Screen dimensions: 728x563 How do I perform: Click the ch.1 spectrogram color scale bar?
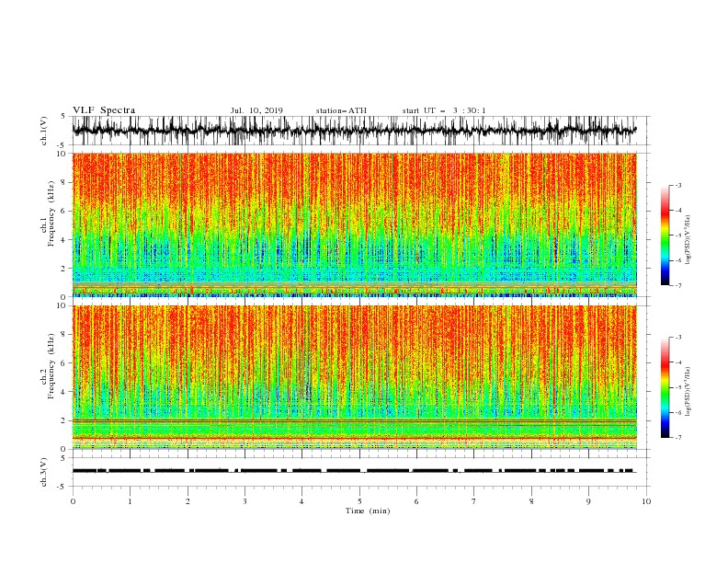[665, 236]
